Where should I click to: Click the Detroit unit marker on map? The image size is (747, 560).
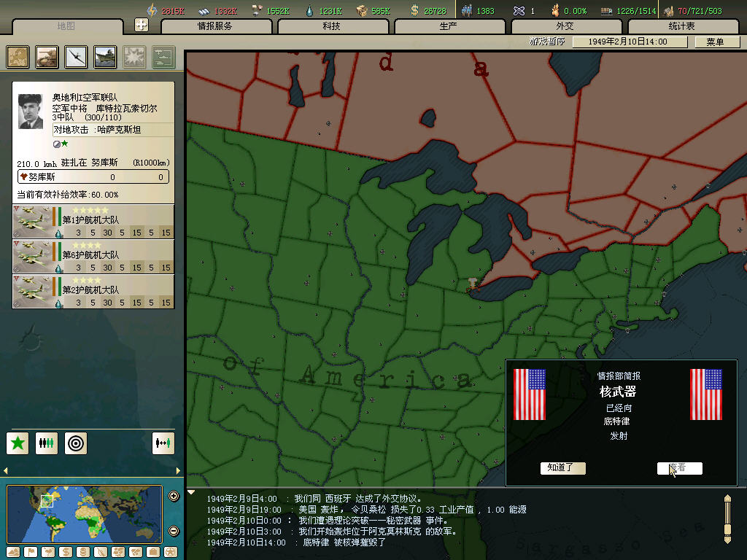tap(473, 284)
